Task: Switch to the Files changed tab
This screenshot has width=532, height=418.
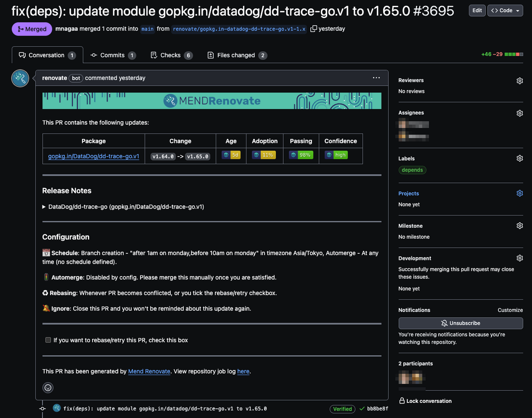Action: point(237,55)
